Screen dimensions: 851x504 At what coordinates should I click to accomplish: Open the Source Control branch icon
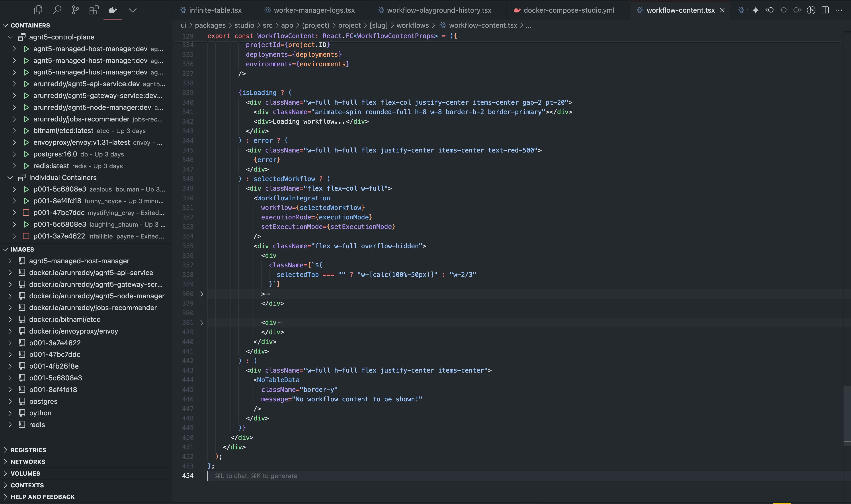75,10
